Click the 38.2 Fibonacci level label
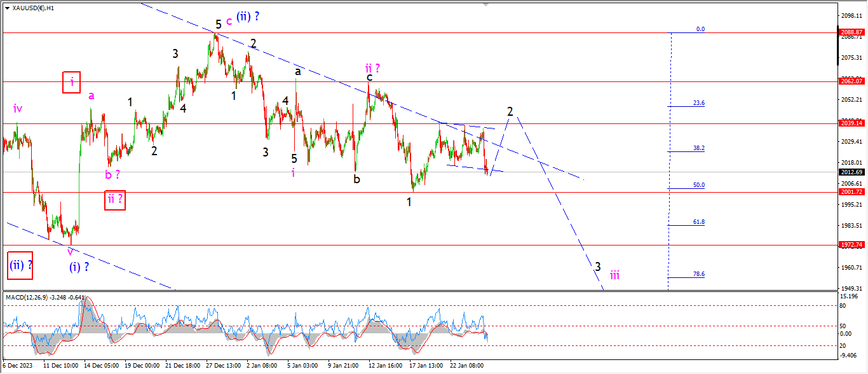This screenshot has width=868, height=374. pos(698,148)
